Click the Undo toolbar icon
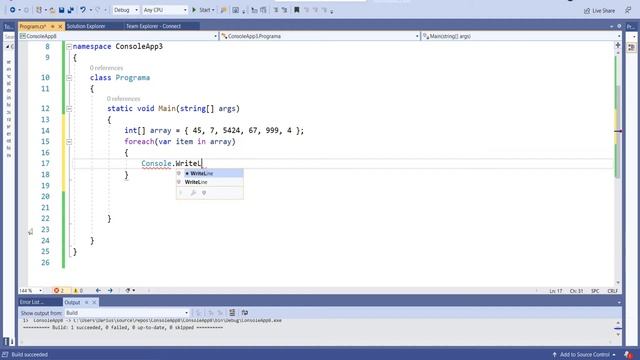640x360 pixels. coord(83,10)
